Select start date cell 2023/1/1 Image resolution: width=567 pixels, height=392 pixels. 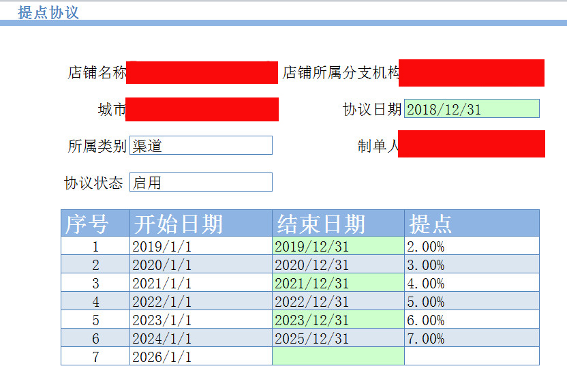tap(200, 320)
